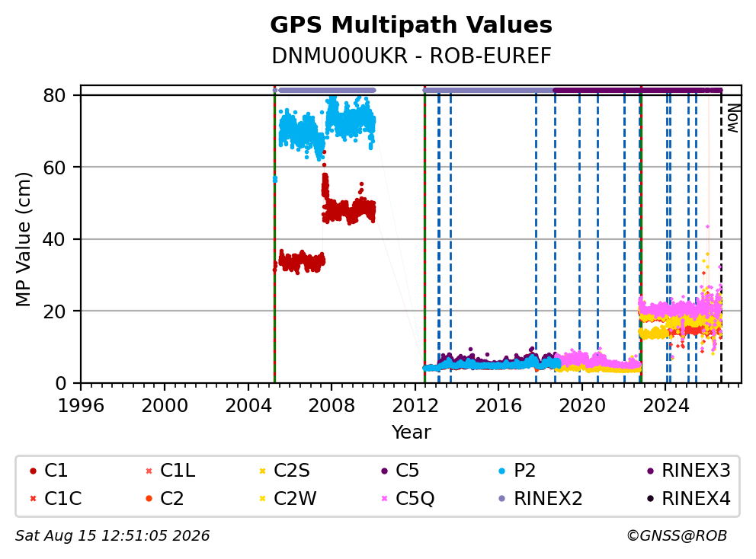The height and width of the screenshot is (559, 756).
Task: Click the 0 y-axis tick label
Action: coord(60,383)
